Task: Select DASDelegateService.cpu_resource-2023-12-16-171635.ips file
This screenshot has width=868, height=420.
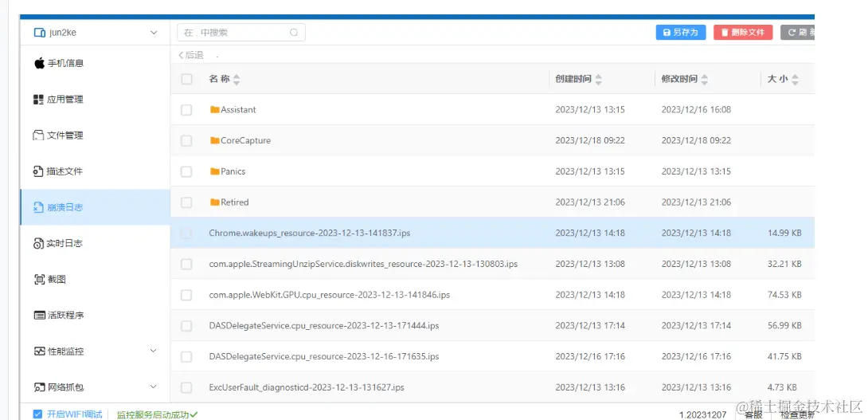Action: (324, 356)
